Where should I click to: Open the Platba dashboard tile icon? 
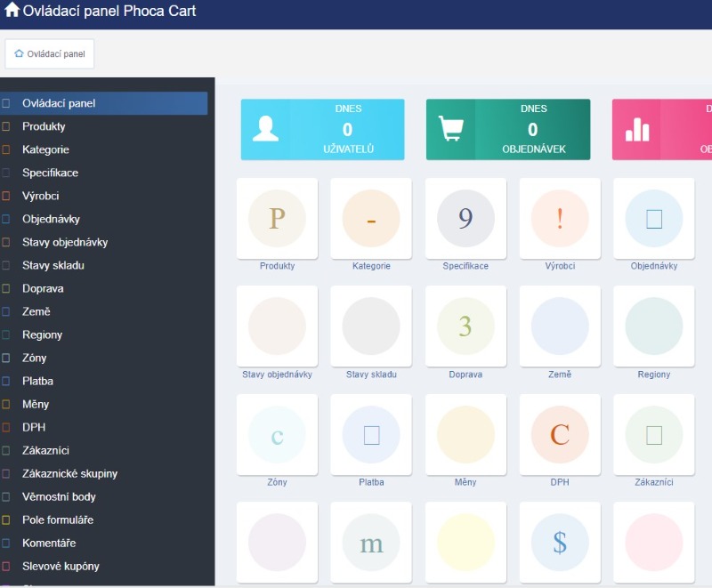[371, 435]
